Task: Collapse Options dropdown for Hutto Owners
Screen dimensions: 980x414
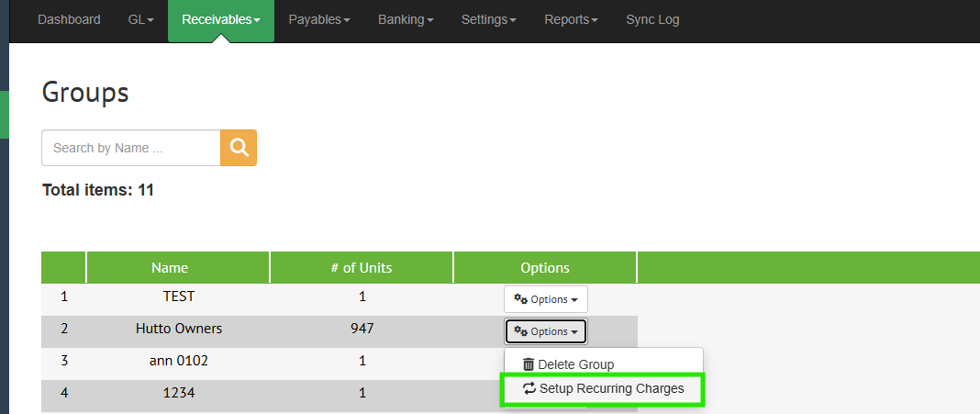Action: click(x=545, y=331)
